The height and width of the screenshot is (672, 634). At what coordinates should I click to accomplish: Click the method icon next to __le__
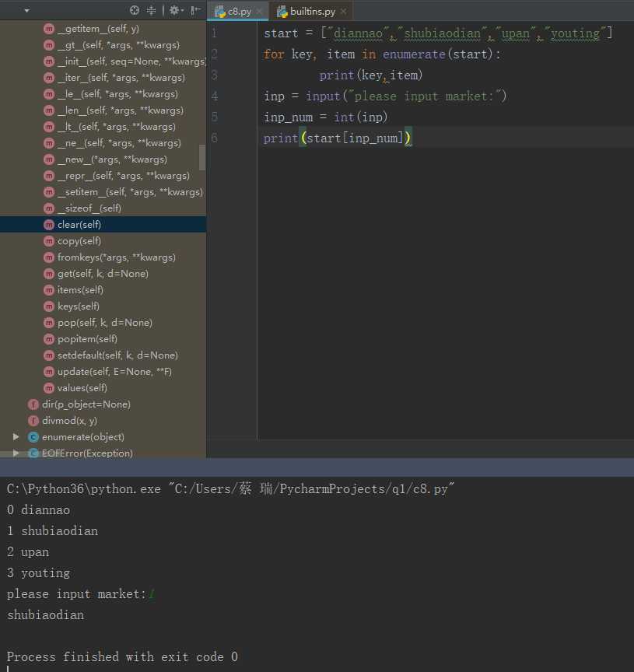coord(49,94)
